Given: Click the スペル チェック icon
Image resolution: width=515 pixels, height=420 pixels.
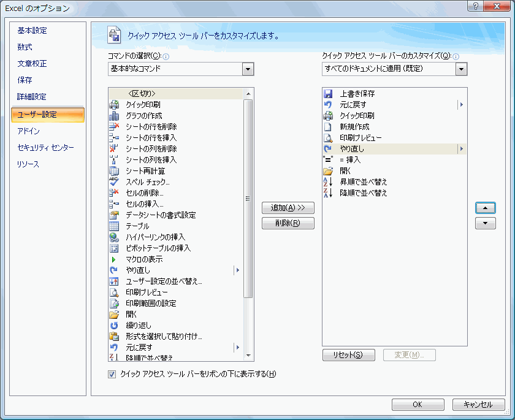Looking at the screenshot, I should (114, 182).
